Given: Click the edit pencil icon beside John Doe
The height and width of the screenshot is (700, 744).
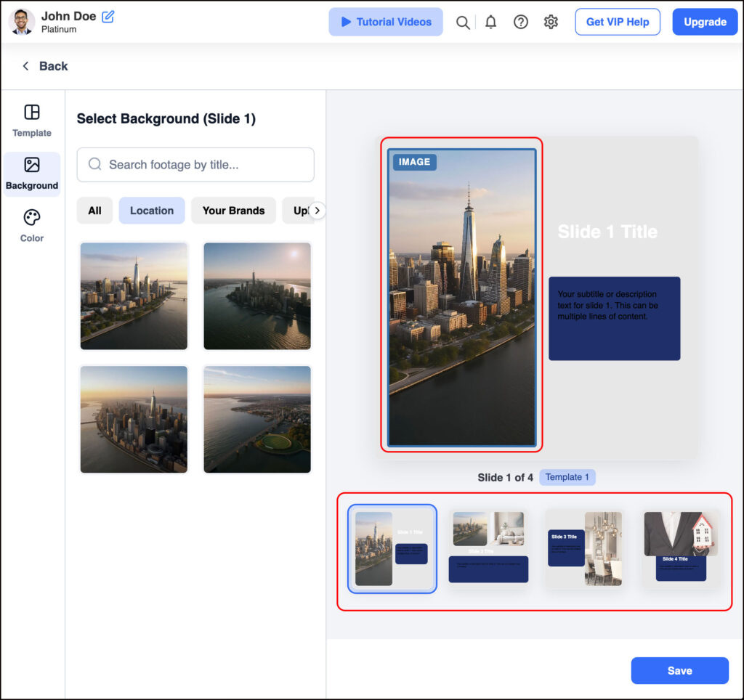Looking at the screenshot, I should click(x=108, y=16).
